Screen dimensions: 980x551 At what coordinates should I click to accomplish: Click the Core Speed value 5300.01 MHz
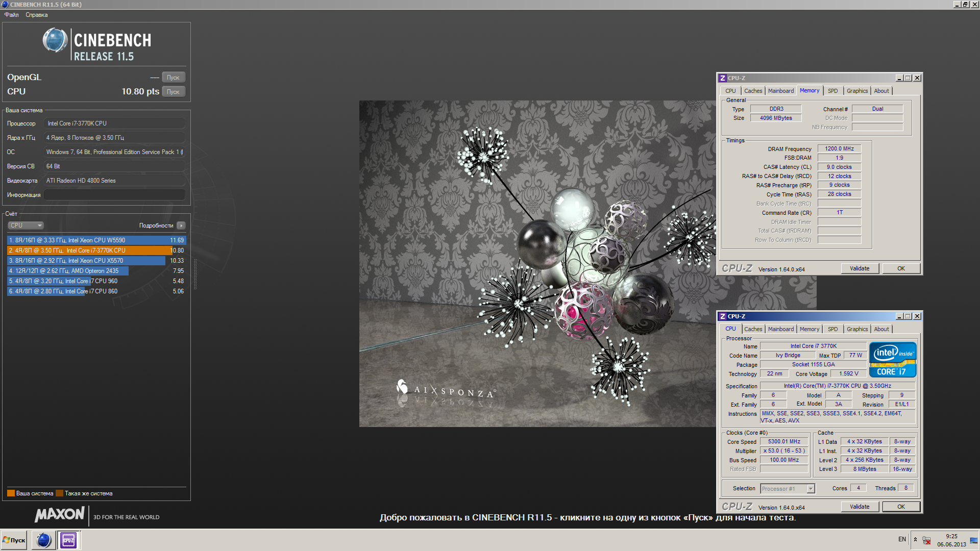(x=784, y=442)
